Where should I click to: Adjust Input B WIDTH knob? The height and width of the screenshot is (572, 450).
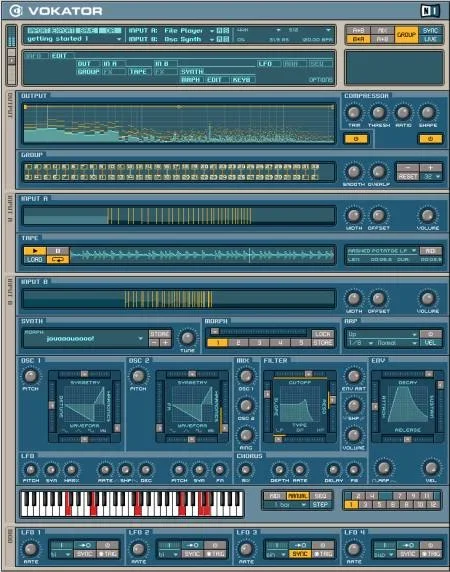[354, 299]
